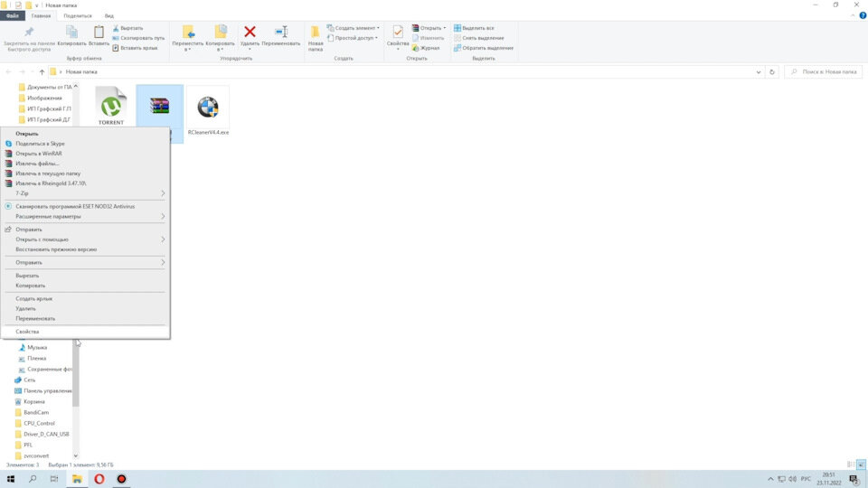Choose Extract files... context entry
Screen dimensions: 868x488
click(x=85, y=164)
